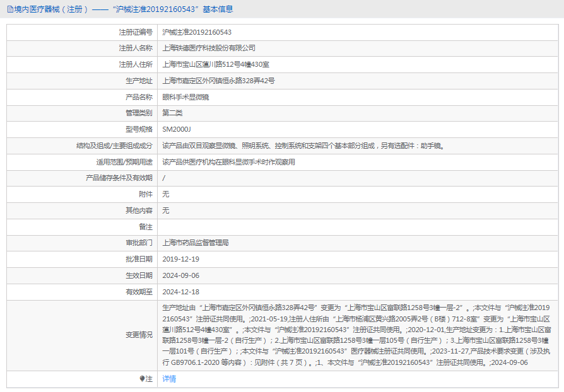
Task: Select expiry date 2024-12-18
Action: (x=180, y=292)
